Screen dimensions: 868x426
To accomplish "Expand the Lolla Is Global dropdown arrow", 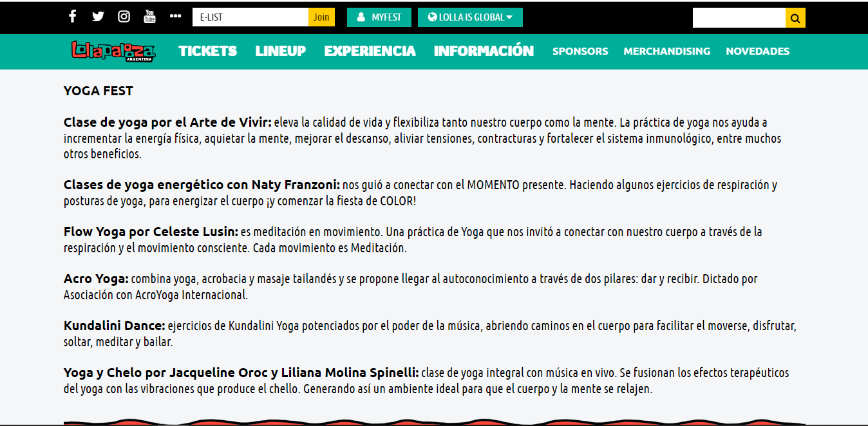I will point(510,17).
